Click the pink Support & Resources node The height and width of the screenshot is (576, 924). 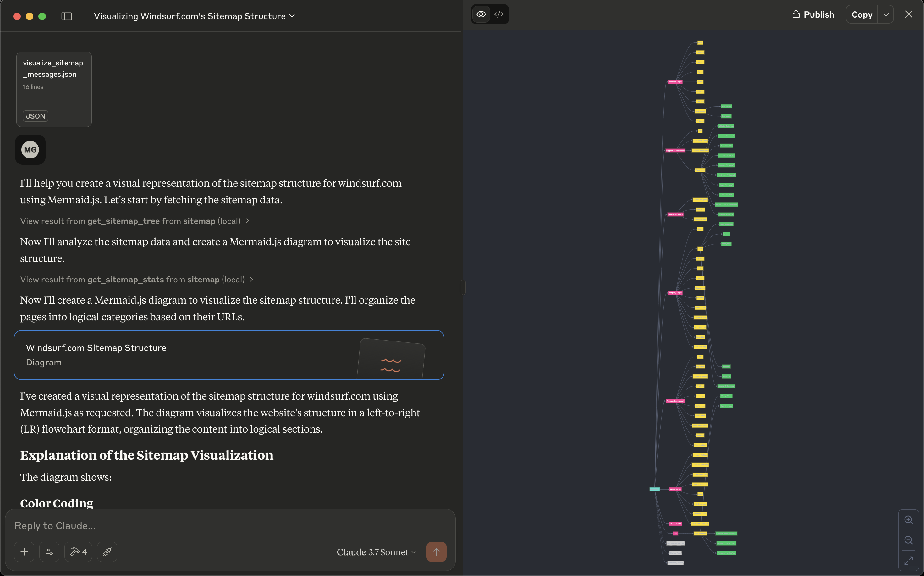(x=675, y=151)
